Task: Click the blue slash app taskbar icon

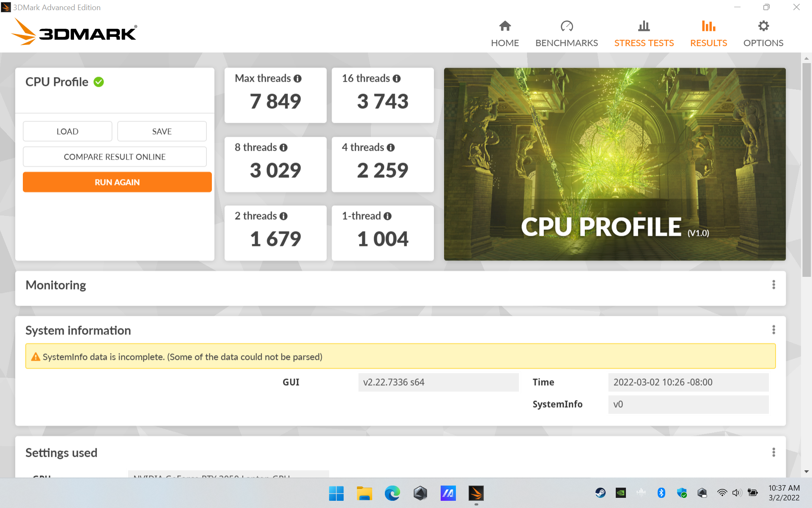Action: point(448,493)
